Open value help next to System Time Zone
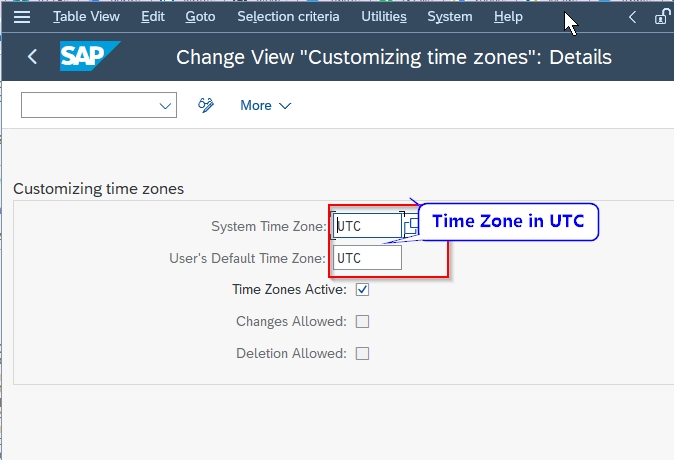Screen dimensions: 674x460 (x=411, y=225)
